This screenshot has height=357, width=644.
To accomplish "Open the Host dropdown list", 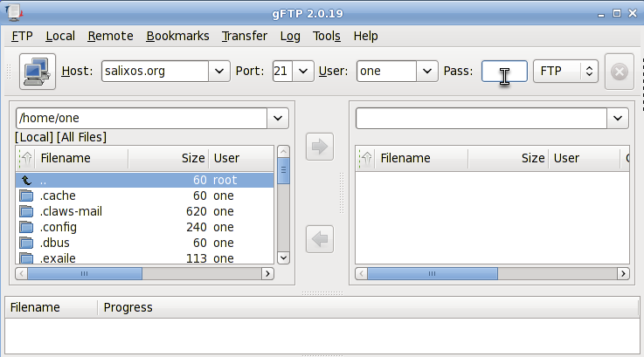I will coord(219,72).
